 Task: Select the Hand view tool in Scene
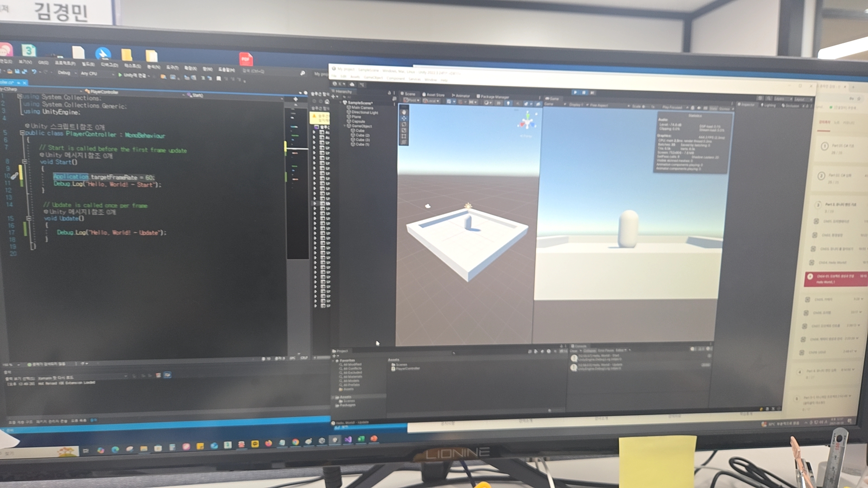pos(404,112)
